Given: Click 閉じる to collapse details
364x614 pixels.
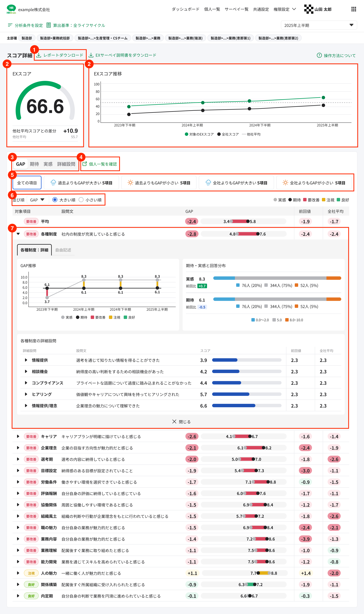Looking at the screenshot, I should tap(182, 422).
